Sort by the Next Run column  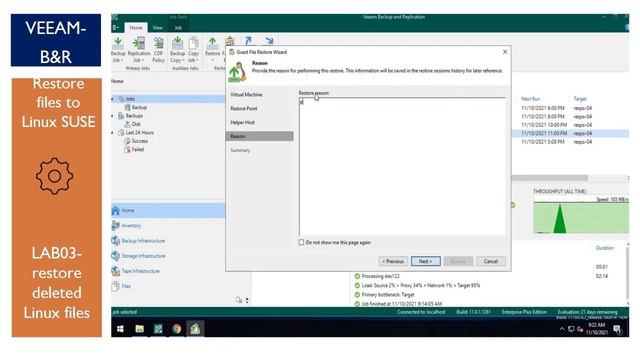click(x=530, y=99)
